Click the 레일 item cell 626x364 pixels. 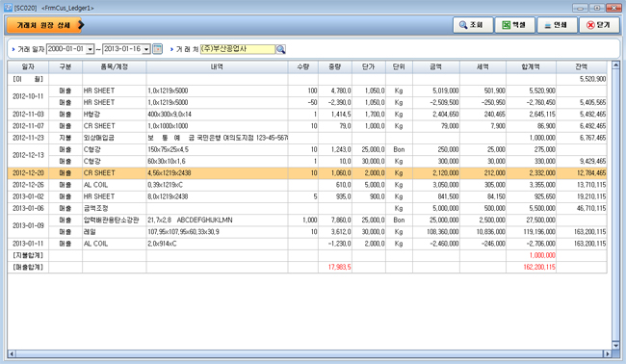pos(115,232)
